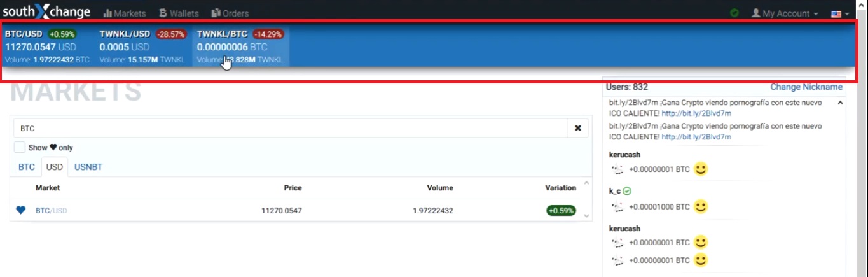Screen dimensions: 868x277
Task: Click the green check status icon
Action: point(734,13)
